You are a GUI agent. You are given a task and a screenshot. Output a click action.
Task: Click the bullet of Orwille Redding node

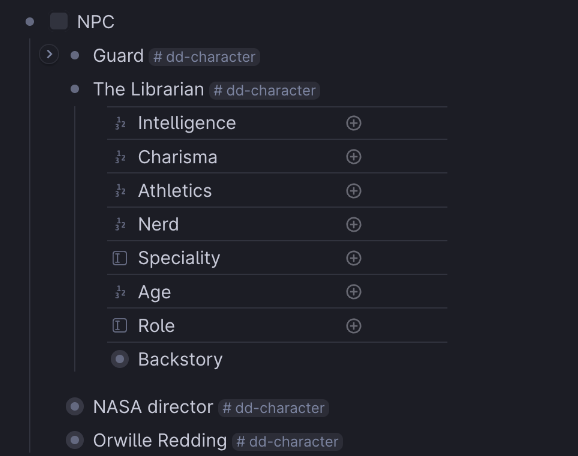click(75, 440)
